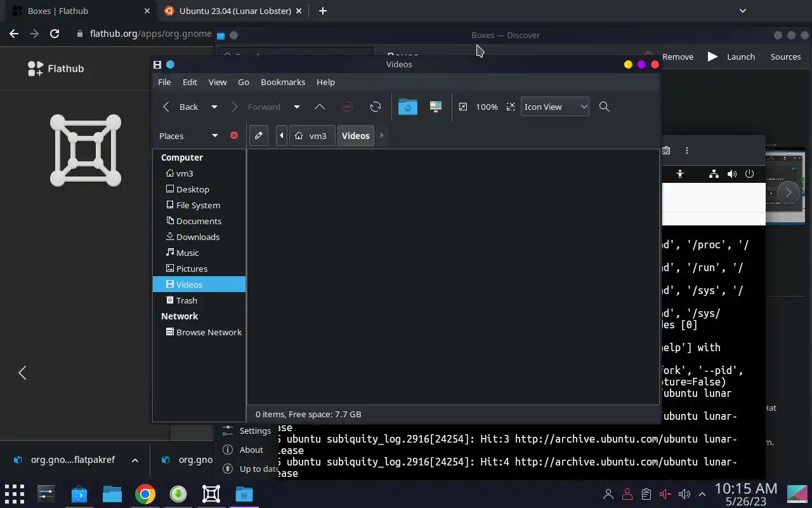Open About in the Discover sidebar
The image size is (812, 508).
pyautogui.click(x=243, y=450)
